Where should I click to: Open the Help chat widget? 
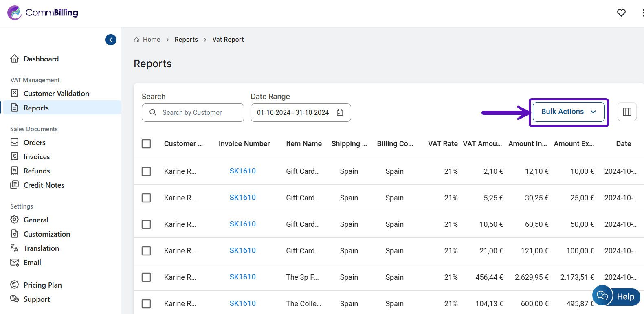616,296
